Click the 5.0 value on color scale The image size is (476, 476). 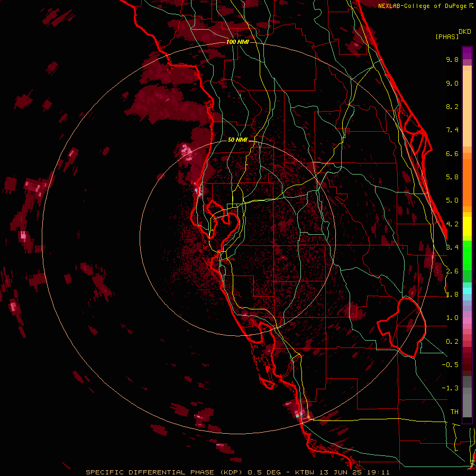pos(452,200)
